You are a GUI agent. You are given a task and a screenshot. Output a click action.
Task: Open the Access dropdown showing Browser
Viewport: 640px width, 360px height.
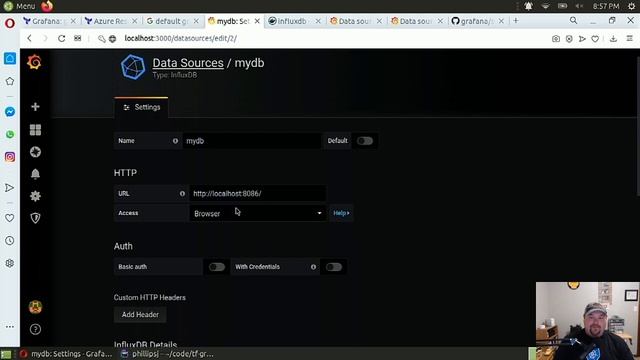pyautogui.click(x=258, y=213)
